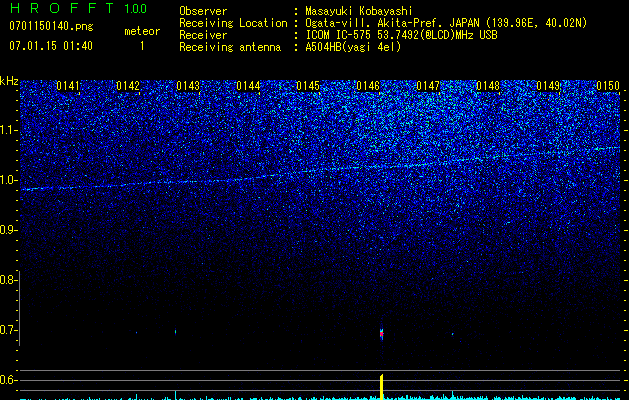Select the file name 0701150140.png
629x400 pixels.
[51, 27]
